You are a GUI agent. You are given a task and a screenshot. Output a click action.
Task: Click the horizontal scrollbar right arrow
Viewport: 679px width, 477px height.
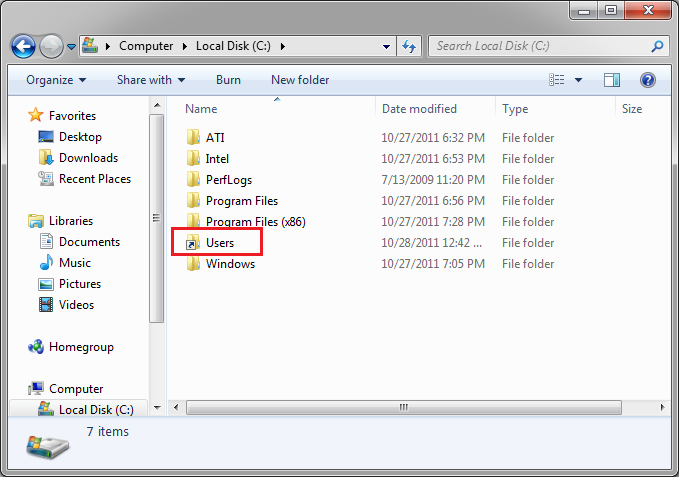point(663,407)
